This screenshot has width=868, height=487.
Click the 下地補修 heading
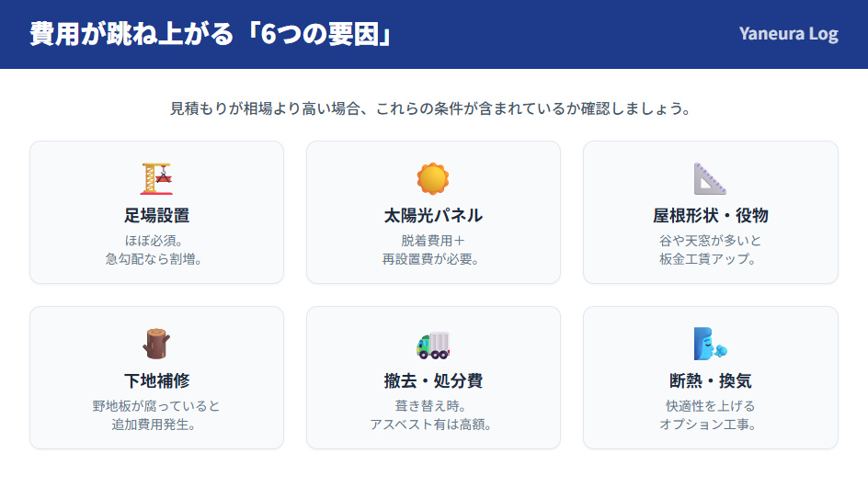156,381
